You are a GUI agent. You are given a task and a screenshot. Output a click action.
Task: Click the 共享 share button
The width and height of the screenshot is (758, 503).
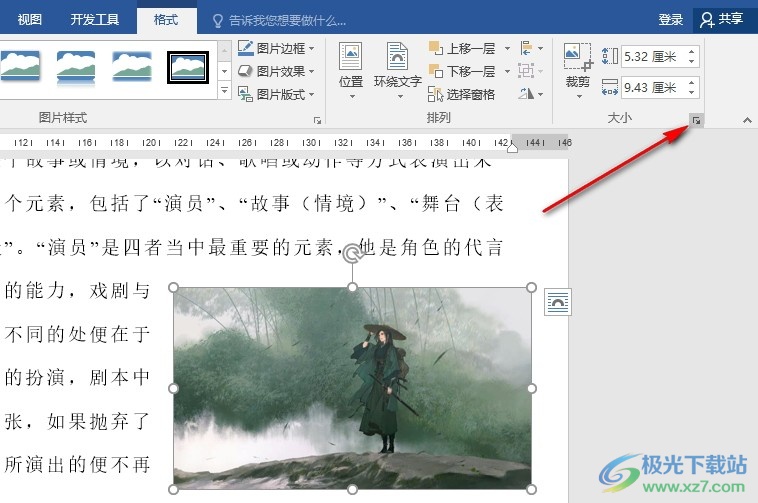click(x=722, y=20)
